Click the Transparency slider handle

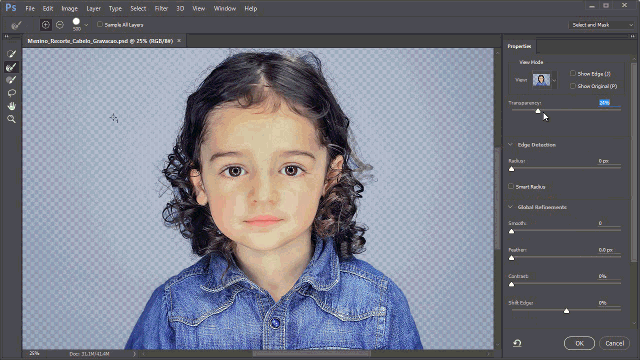[538, 111]
